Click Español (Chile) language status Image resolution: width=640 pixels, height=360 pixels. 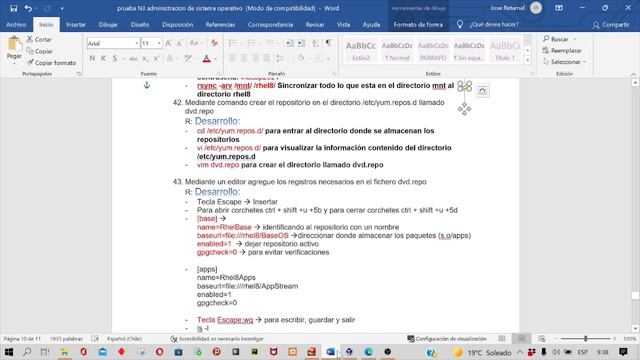(124, 339)
